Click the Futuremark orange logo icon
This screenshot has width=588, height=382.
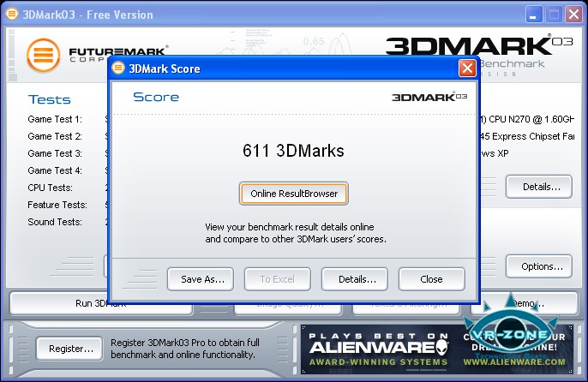click(43, 55)
